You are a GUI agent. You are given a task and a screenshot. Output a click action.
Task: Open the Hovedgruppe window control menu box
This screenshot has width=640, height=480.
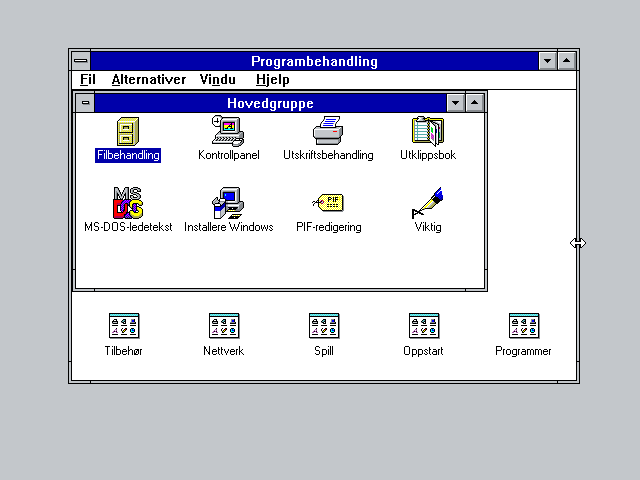85,103
